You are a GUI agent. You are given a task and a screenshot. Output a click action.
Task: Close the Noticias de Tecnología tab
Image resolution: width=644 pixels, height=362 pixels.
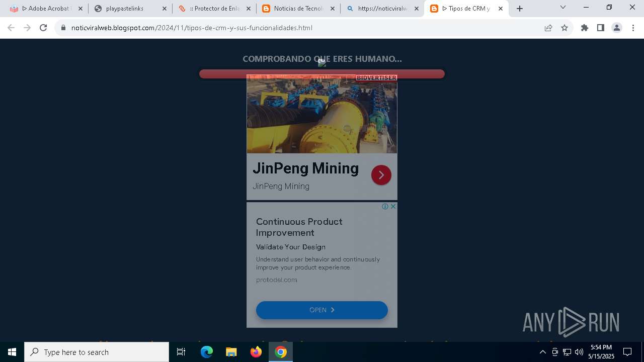tap(332, 9)
